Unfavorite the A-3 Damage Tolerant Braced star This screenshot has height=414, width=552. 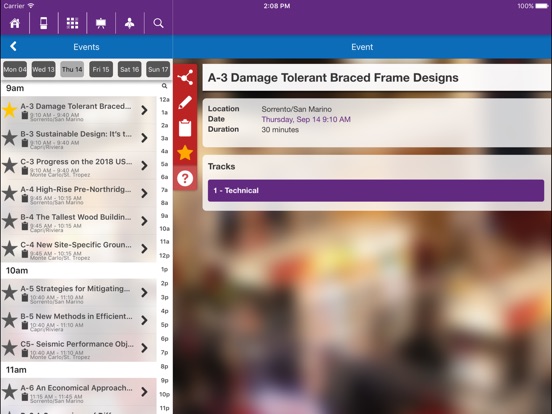click(x=10, y=110)
